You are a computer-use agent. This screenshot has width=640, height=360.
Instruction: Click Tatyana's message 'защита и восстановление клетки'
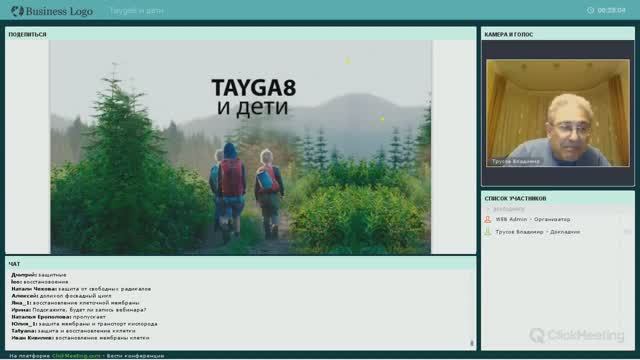[x=73, y=331]
